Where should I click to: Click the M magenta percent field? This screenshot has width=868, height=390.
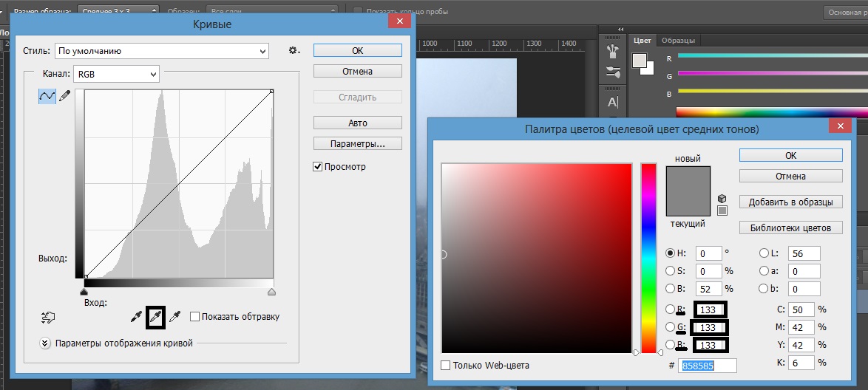[801, 327]
